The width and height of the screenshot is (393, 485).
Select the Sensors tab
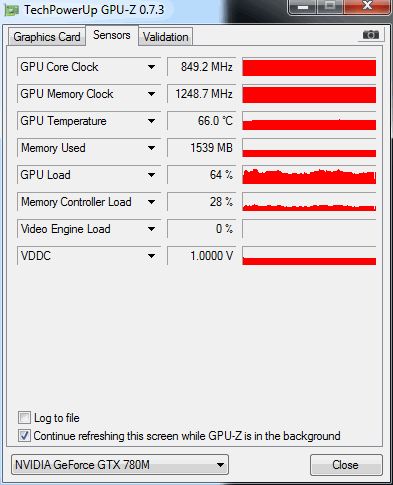click(x=112, y=35)
